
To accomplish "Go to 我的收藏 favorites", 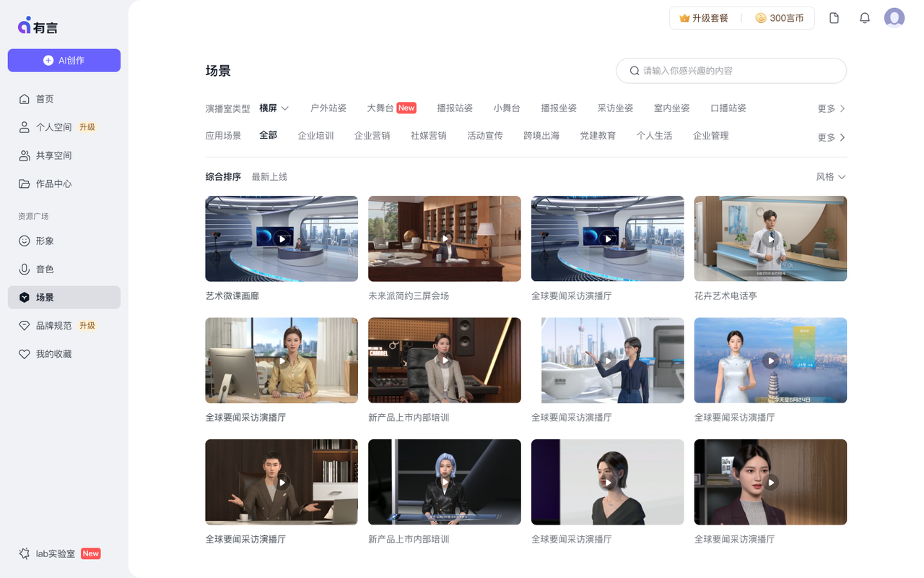I will [x=53, y=354].
